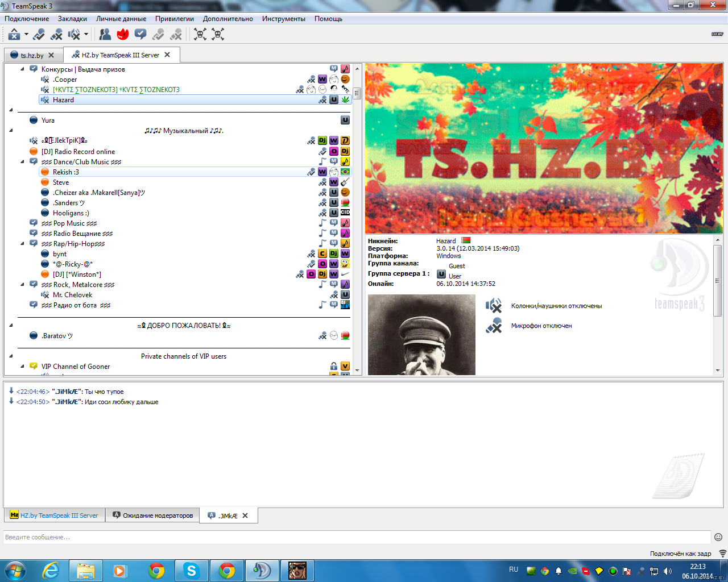This screenshot has width=728, height=582.
Task: Collapse the Rock, Metalcore channel
Action: tap(22, 285)
